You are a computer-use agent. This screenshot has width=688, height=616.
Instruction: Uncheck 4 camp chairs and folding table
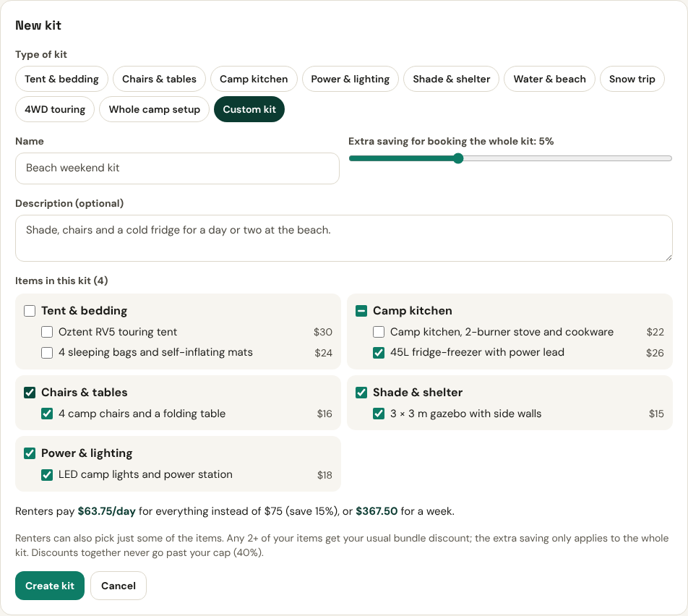point(47,414)
